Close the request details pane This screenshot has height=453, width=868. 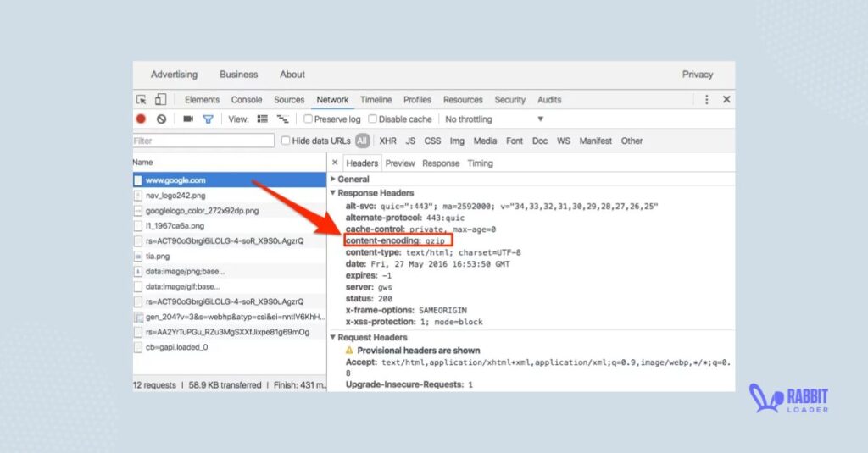pos(335,163)
